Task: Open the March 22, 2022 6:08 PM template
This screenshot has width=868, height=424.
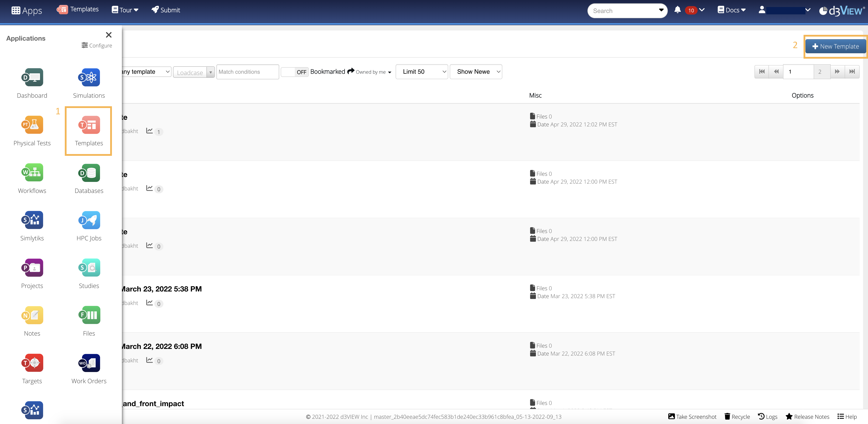Action: [162, 346]
